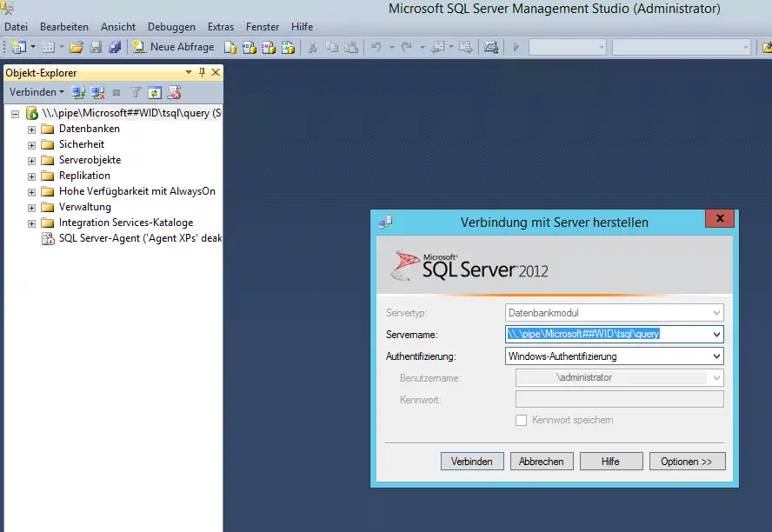Screen dimensions: 772x532
Task: Toggle auto-hide pin on Objekt-Explorer
Action: (202, 72)
